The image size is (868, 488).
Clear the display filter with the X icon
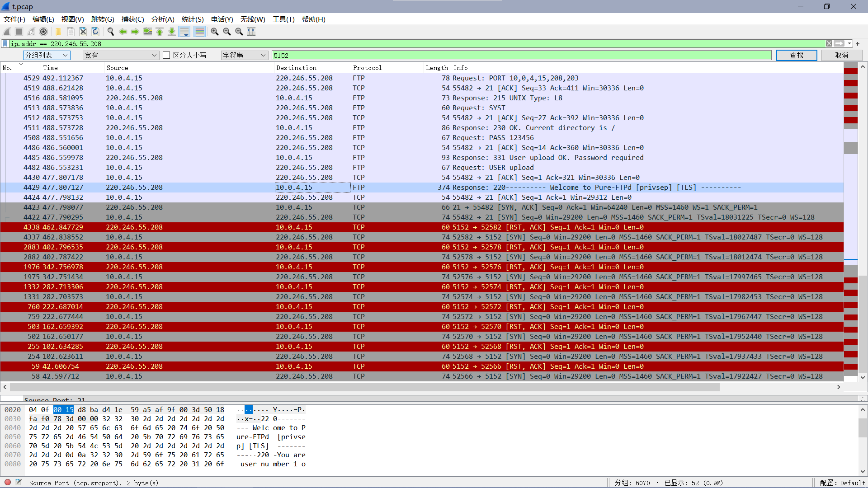[x=829, y=44]
